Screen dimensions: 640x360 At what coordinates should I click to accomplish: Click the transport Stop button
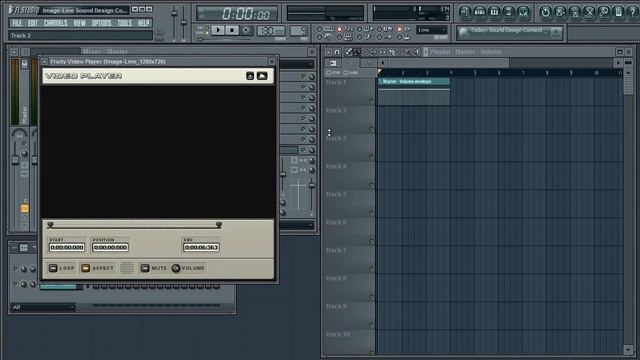(232, 30)
